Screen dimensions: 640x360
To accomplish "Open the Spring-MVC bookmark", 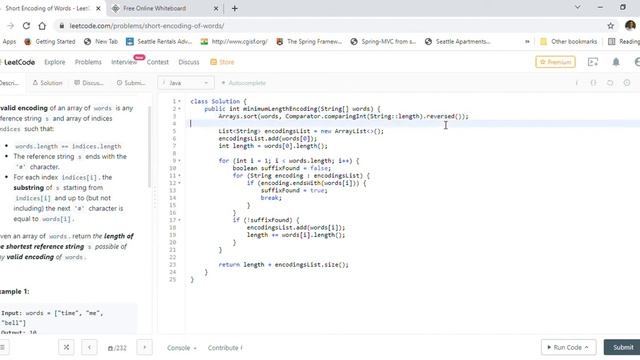I will point(383,42).
